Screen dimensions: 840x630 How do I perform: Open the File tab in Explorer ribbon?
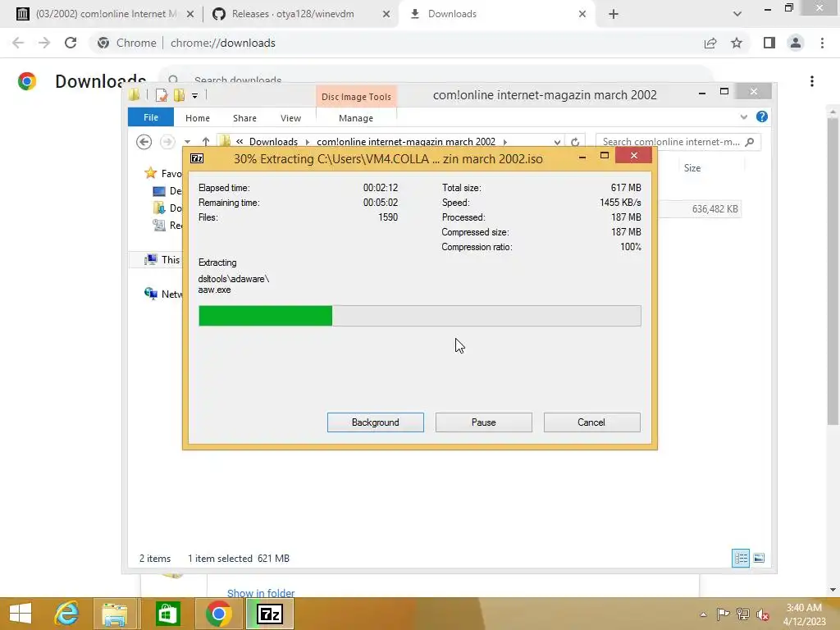click(x=151, y=117)
